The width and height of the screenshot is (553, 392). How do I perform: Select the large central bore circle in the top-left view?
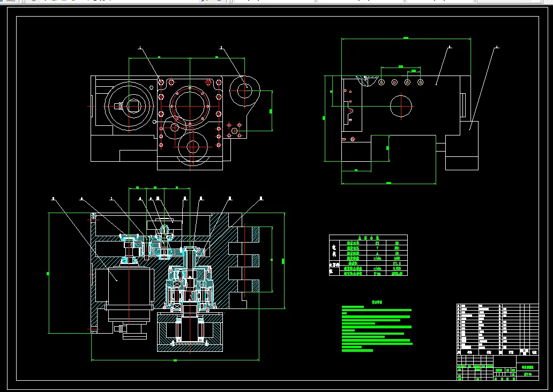[x=190, y=106]
